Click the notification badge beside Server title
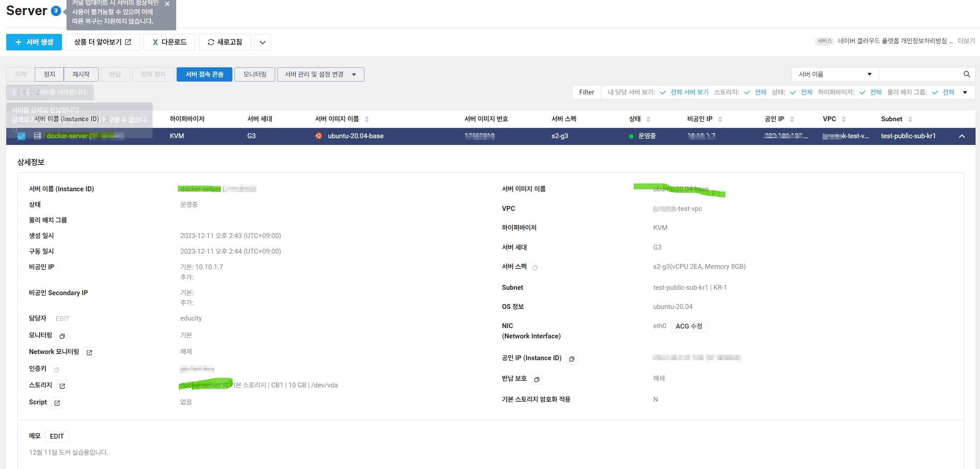Screen dimensions: 980x469 tap(56, 11)
